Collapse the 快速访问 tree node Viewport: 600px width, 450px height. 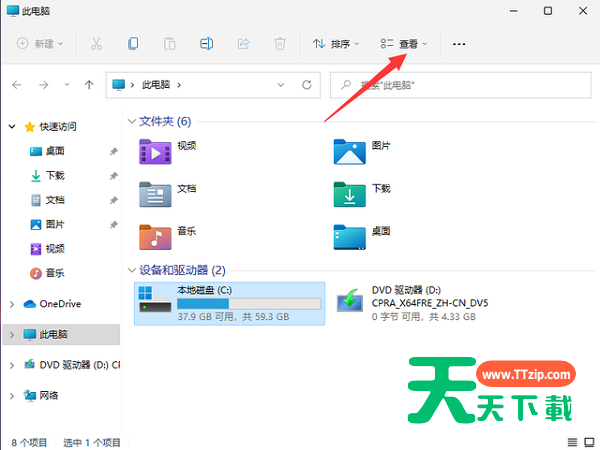coord(12,126)
